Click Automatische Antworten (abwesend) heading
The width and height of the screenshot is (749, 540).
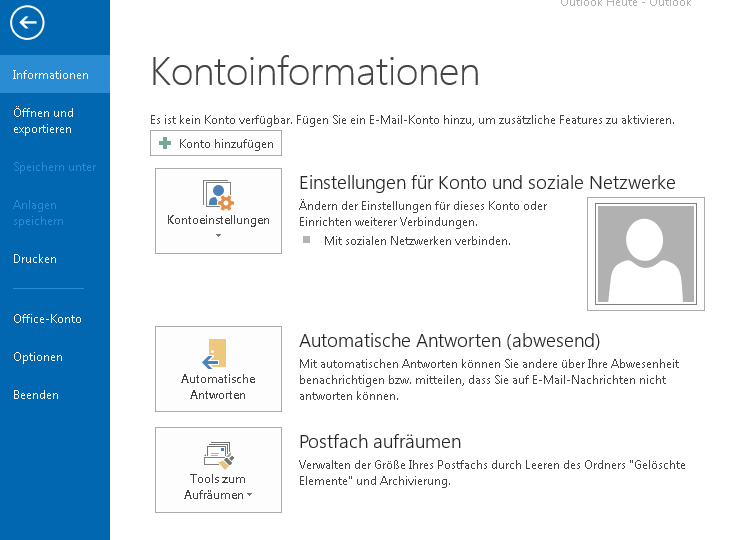[449, 341]
